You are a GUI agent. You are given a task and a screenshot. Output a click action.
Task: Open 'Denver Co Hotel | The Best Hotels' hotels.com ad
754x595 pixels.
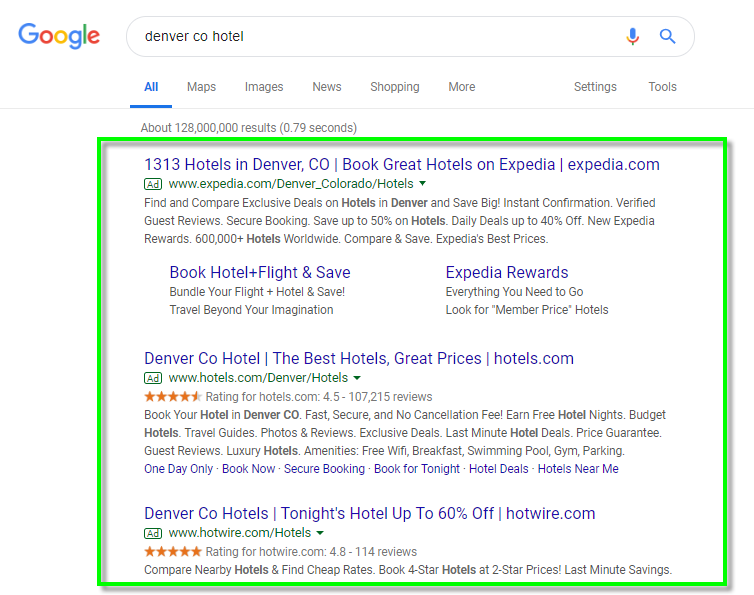[x=359, y=358]
